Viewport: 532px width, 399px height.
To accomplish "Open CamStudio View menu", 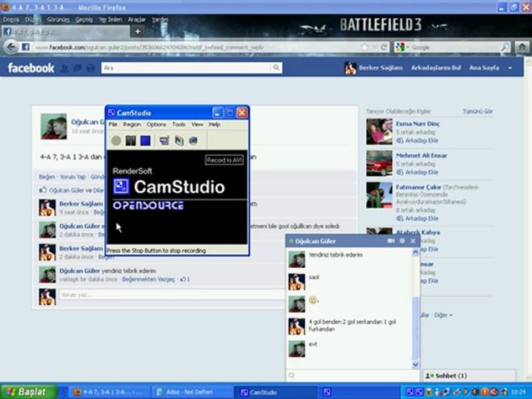I will 197,125.
